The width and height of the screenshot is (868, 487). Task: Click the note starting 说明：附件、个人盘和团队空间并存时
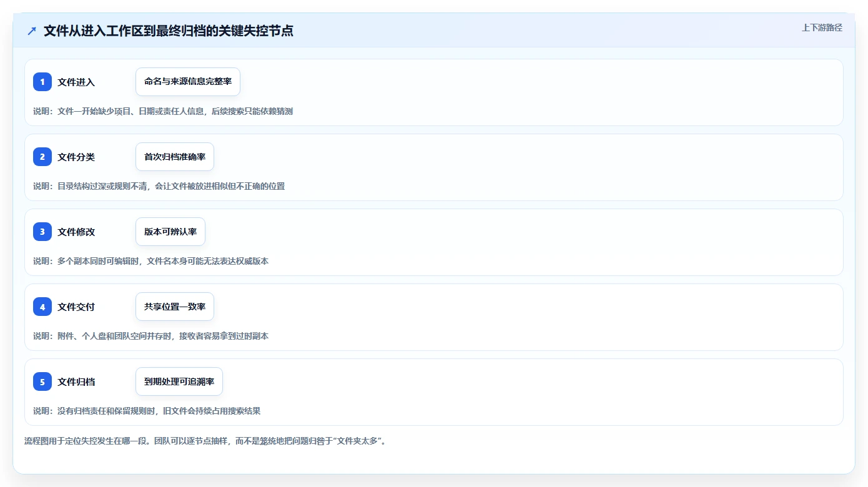tap(151, 336)
